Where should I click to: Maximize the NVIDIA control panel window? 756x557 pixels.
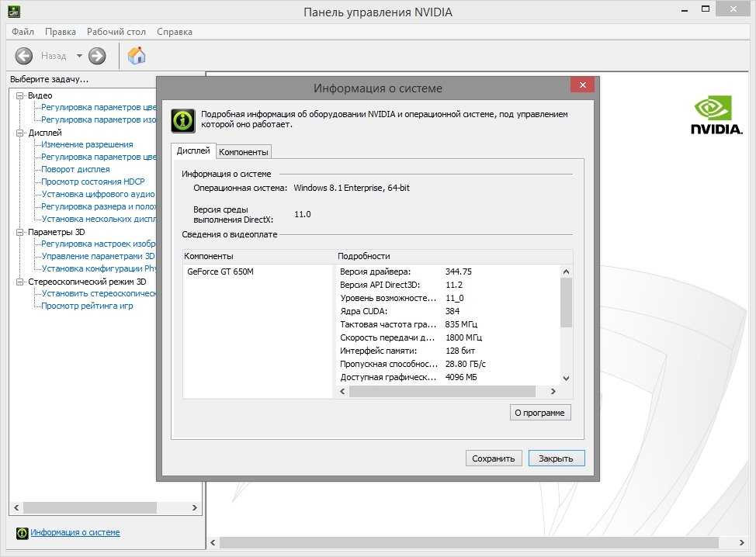(706, 9)
